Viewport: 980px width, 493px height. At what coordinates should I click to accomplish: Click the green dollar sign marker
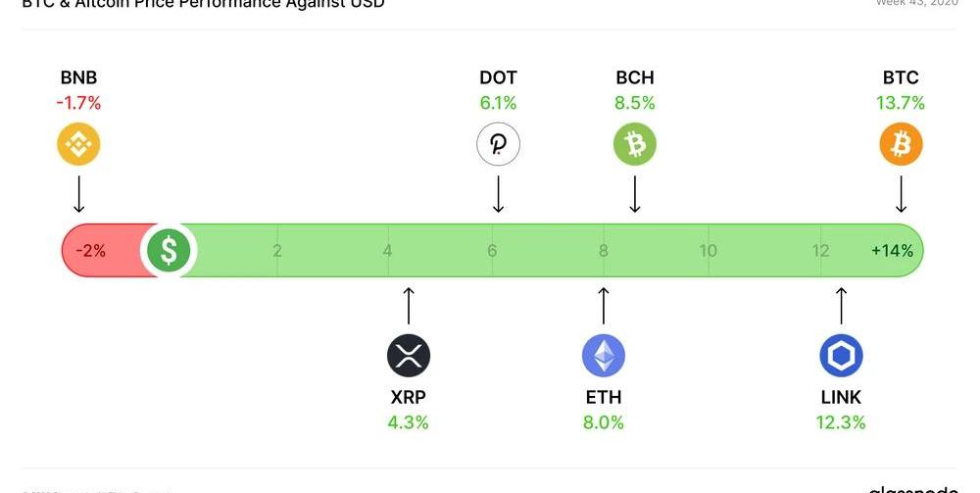pos(169,251)
